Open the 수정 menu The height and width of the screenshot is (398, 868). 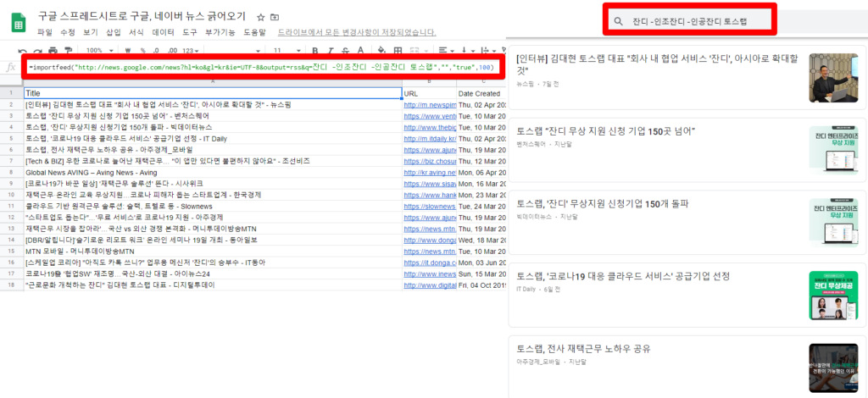[68, 32]
